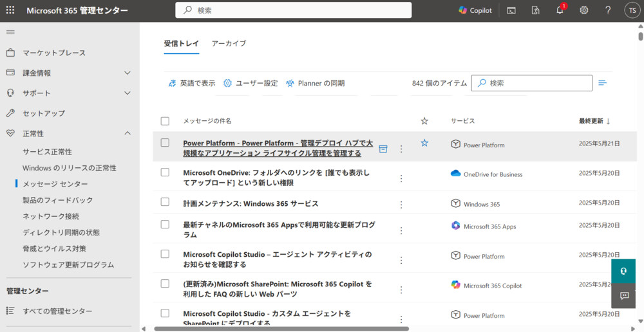Open the app launcher waffle icon
The height and width of the screenshot is (332, 644).
click(x=10, y=10)
